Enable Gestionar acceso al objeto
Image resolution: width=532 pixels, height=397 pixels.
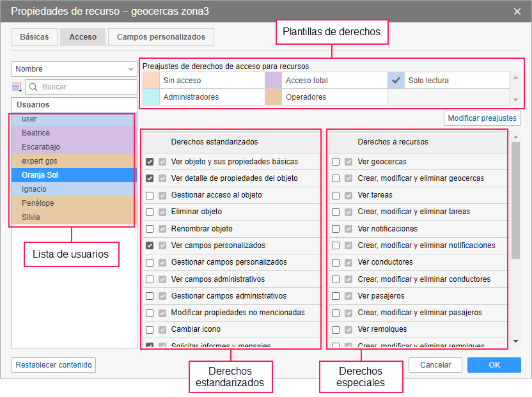click(x=150, y=196)
